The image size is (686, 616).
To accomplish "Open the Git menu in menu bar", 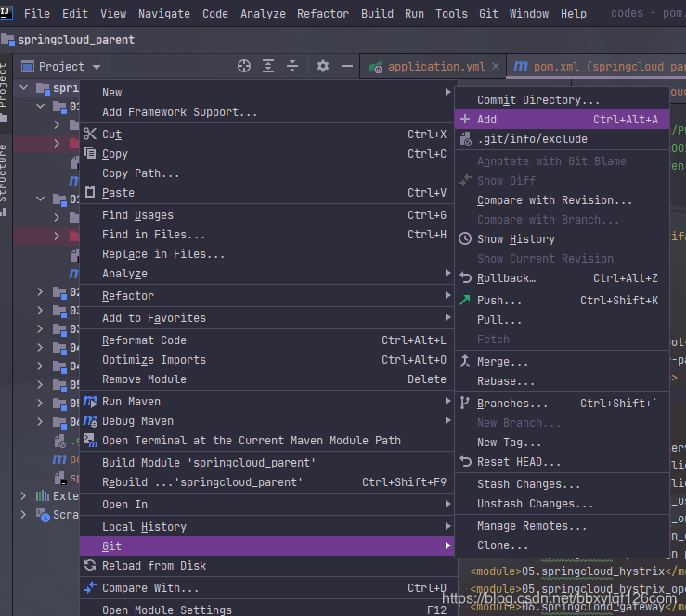I will [488, 14].
